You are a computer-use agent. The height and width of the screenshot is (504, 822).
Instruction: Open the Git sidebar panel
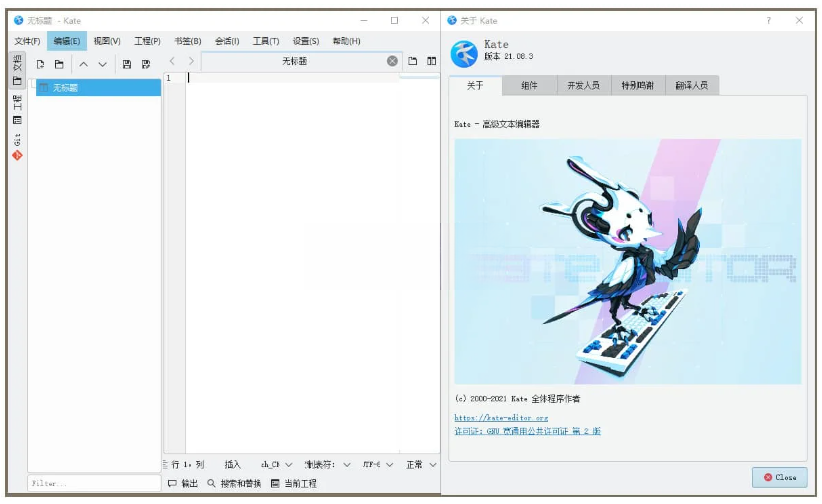tap(17, 147)
